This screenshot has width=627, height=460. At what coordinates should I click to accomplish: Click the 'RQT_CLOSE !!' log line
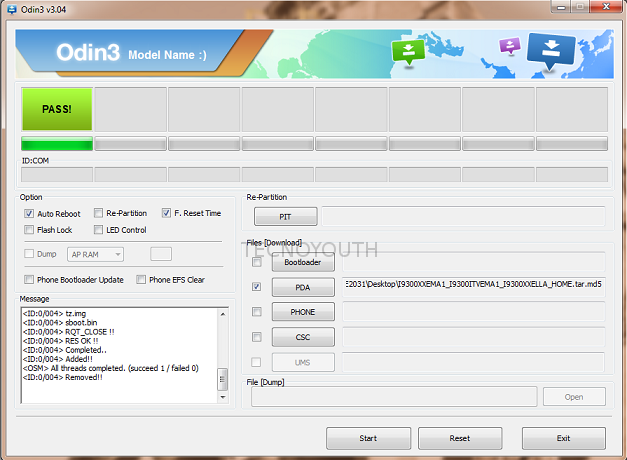[x=69, y=332]
